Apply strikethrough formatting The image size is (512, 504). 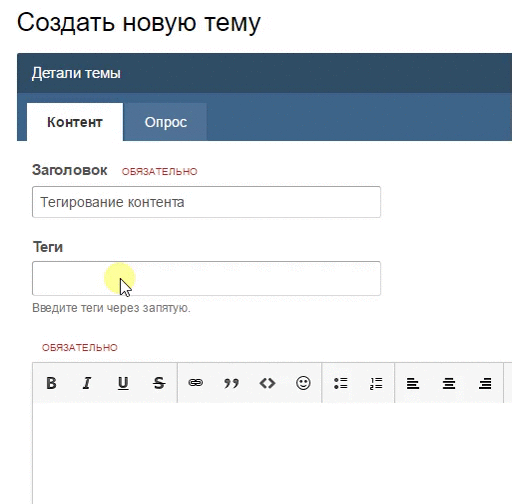[159, 383]
